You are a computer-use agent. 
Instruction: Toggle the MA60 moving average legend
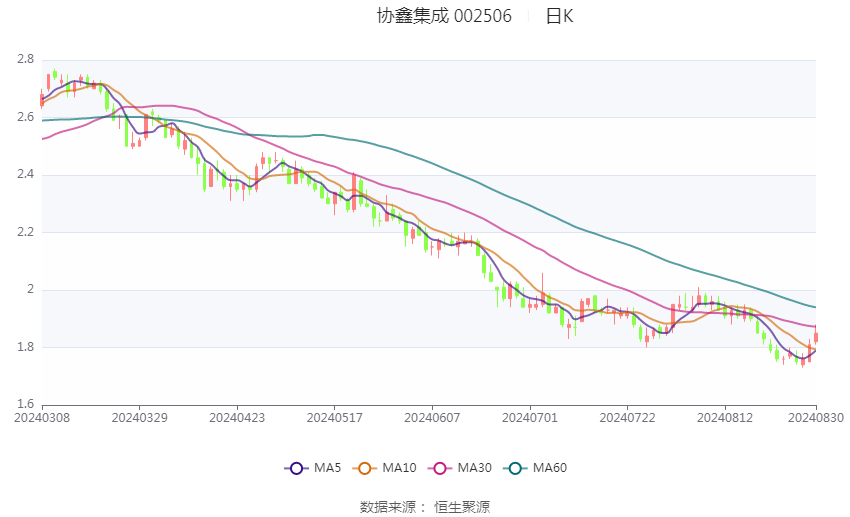click(535, 468)
